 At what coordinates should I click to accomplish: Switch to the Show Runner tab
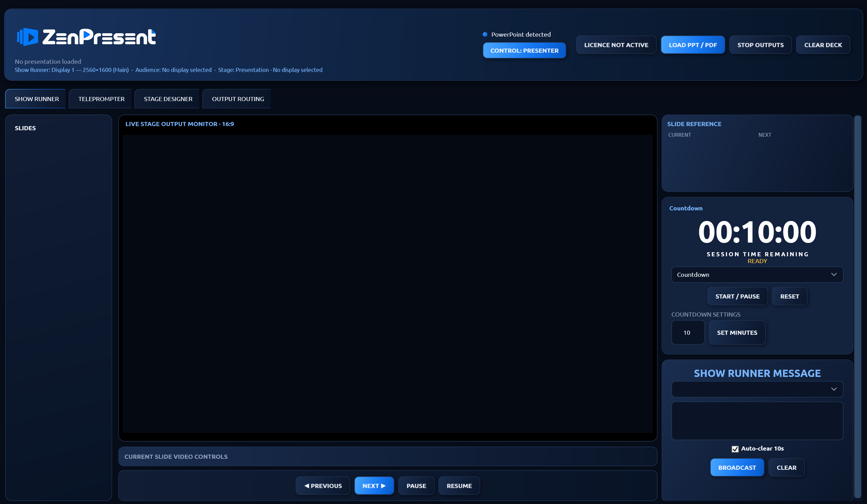click(35, 99)
